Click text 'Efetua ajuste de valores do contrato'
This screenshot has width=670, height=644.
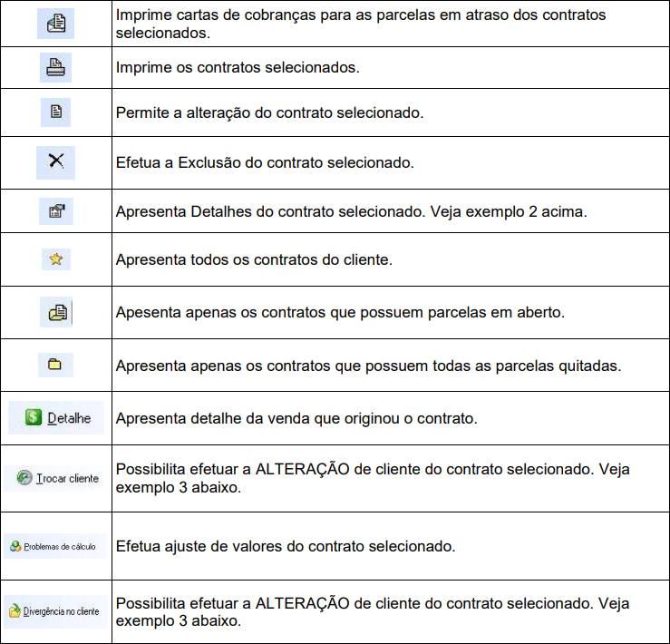click(238, 547)
